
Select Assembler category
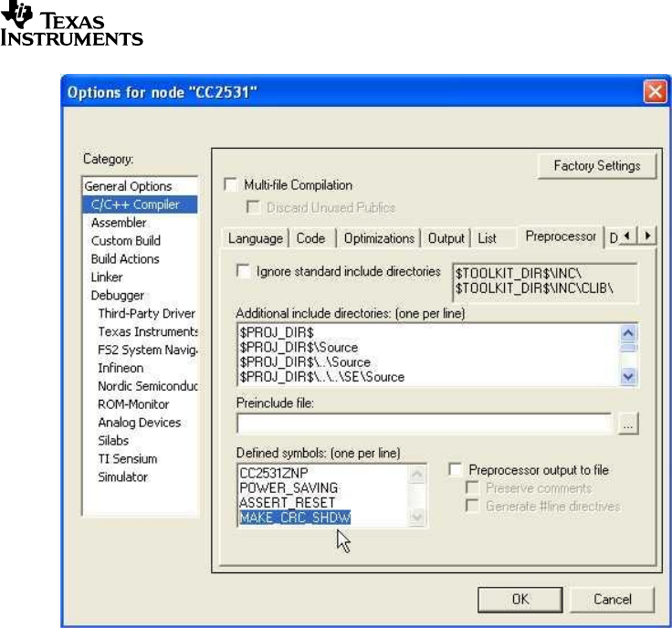[119, 223]
